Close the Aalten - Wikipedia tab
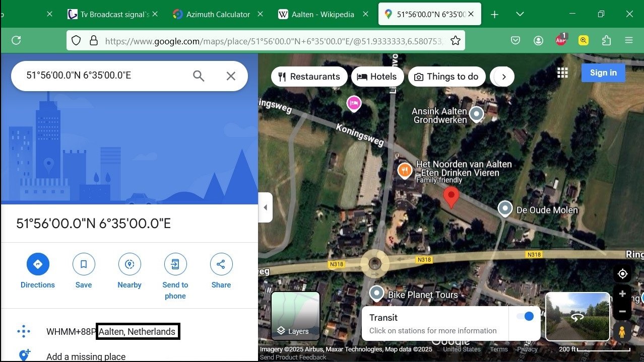This screenshot has height=362, width=644. click(x=365, y=14)
